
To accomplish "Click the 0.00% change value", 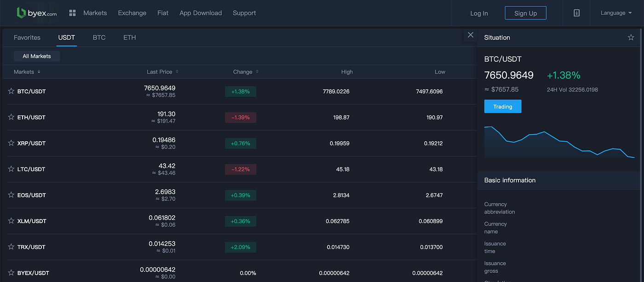I will 248,273.
